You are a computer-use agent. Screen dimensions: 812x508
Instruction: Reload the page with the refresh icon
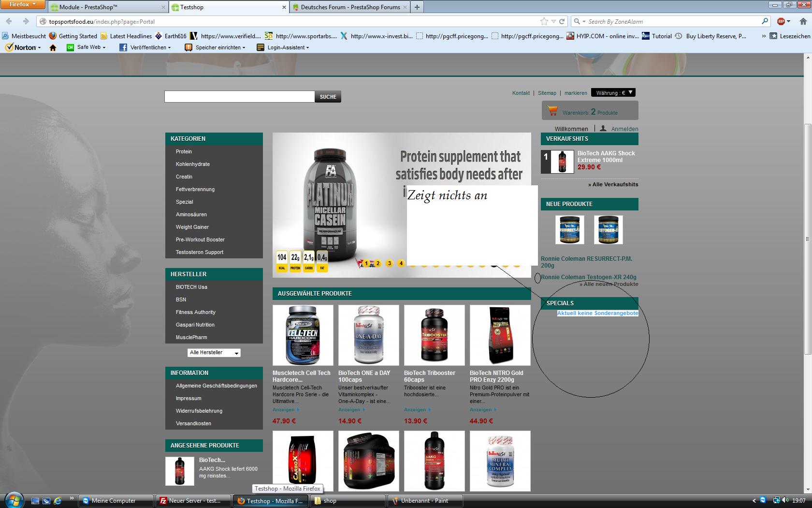tap(562, 21)
